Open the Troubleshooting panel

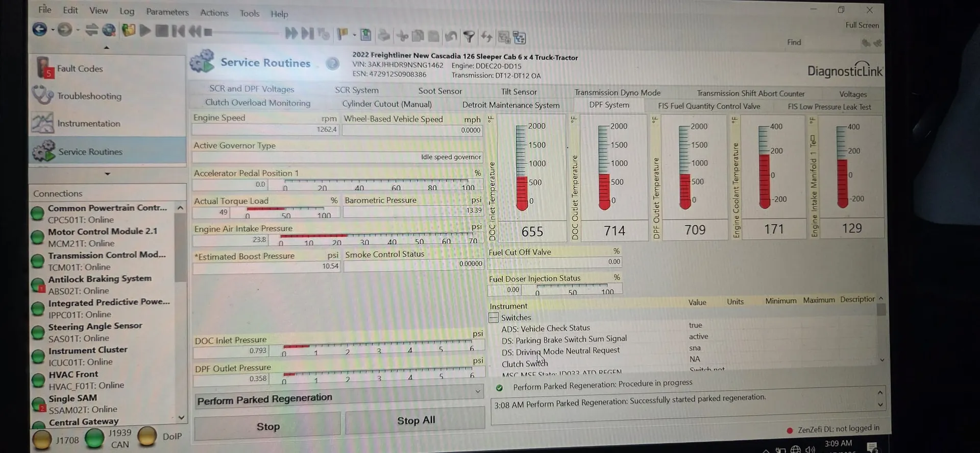tap(107, 96)
